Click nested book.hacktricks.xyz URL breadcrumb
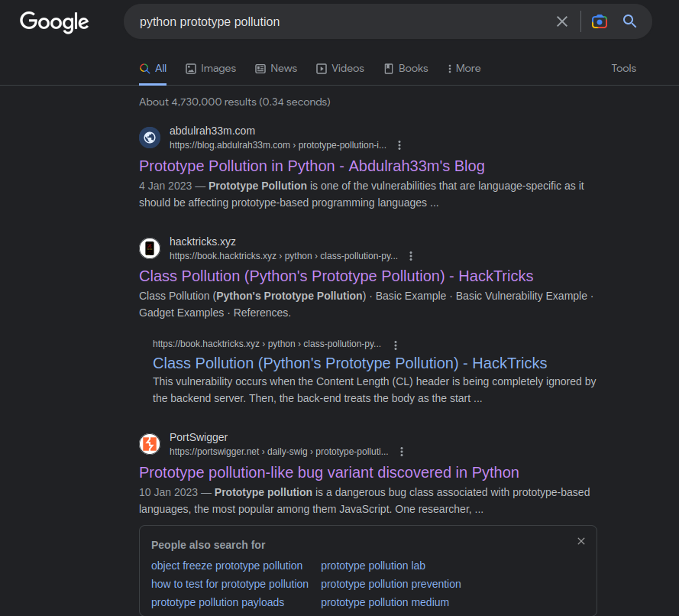 pyautogui.click(x=267, y=344)
